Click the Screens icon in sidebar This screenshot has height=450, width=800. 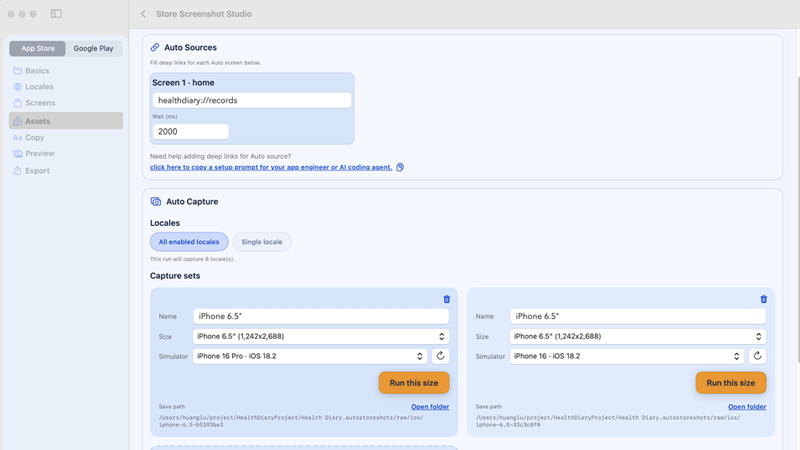click(x=17, y=103)
